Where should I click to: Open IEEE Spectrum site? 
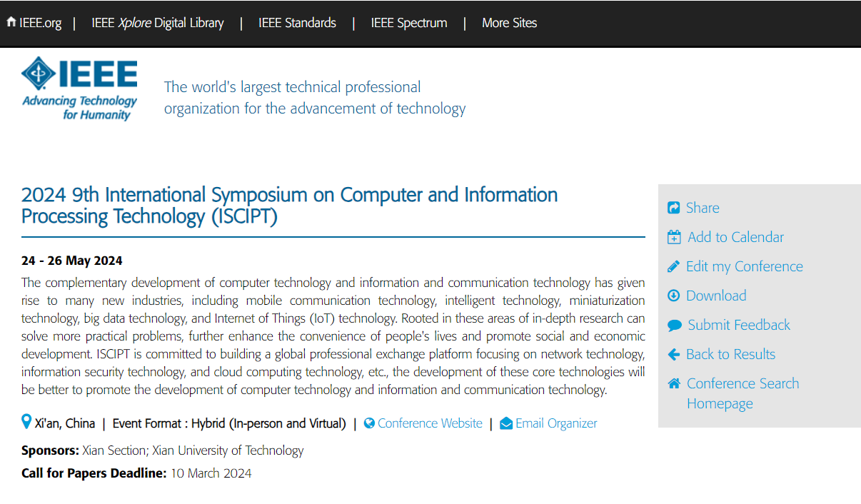[409, 23]
